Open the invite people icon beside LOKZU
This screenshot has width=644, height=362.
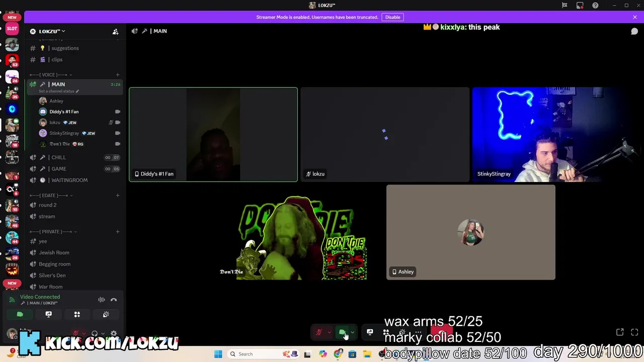click(x=115, y=31)
